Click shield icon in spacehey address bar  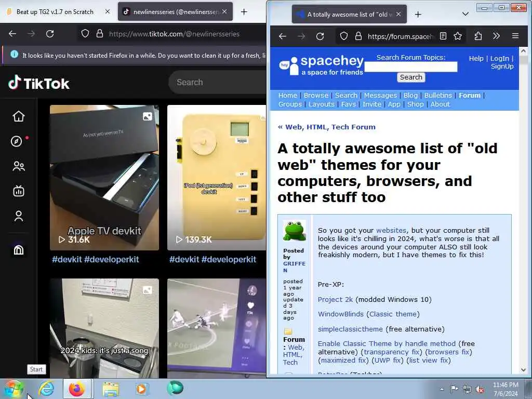[344, 36]
